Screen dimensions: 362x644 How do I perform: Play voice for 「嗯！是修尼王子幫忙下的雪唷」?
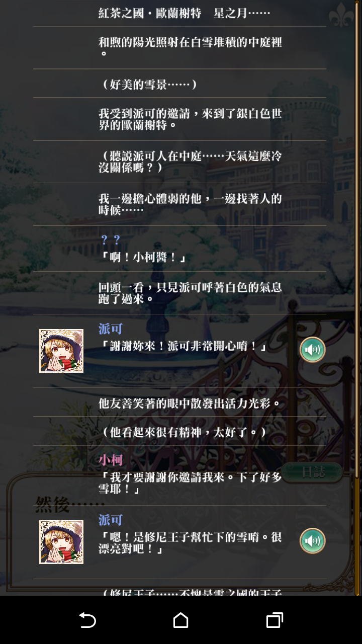312,541
